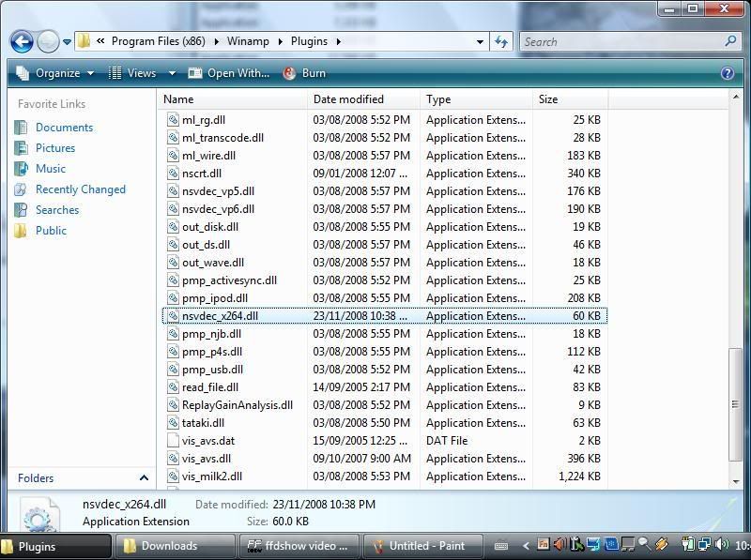Select ml_wire.dll file icon
The height and width of the screenshot is (560, 751).
[173, 156]
